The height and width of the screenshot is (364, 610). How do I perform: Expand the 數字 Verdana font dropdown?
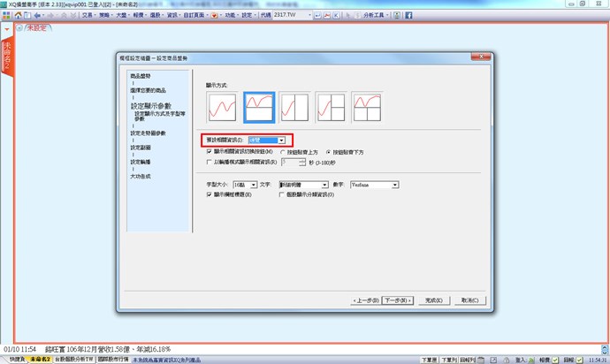pyautogui.click(x=394, y=184)
